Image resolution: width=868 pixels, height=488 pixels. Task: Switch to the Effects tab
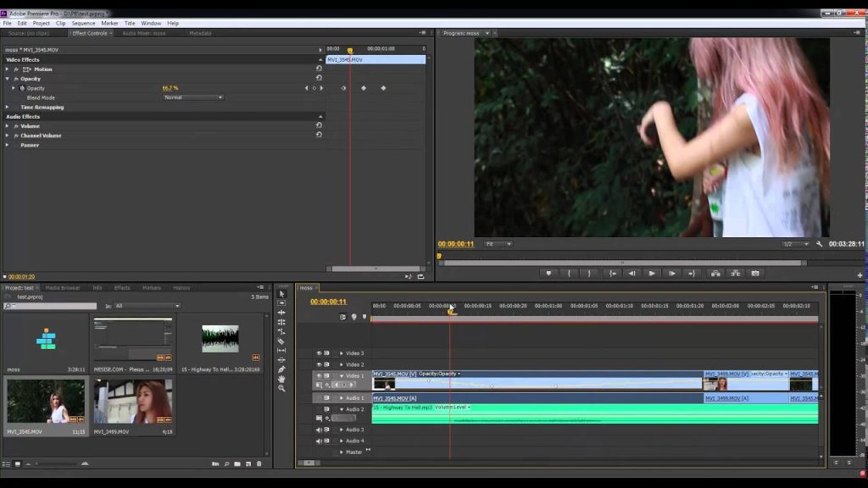tap(122, 288)
